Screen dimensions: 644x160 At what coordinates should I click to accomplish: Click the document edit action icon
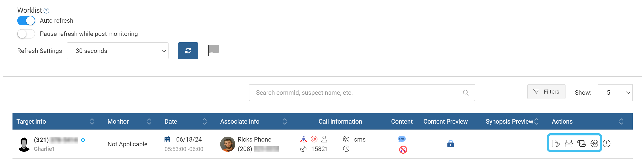click(556, 143)
